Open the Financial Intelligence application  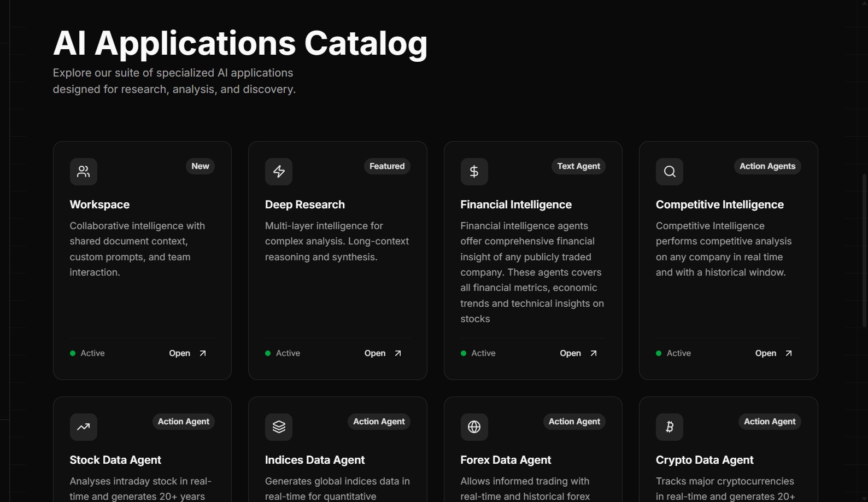[579, 353]
